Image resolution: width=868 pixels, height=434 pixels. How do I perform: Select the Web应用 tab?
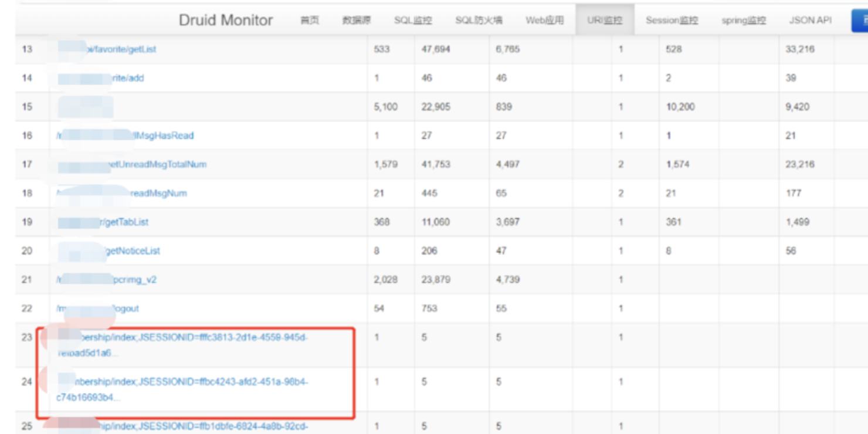pos(544,21)
